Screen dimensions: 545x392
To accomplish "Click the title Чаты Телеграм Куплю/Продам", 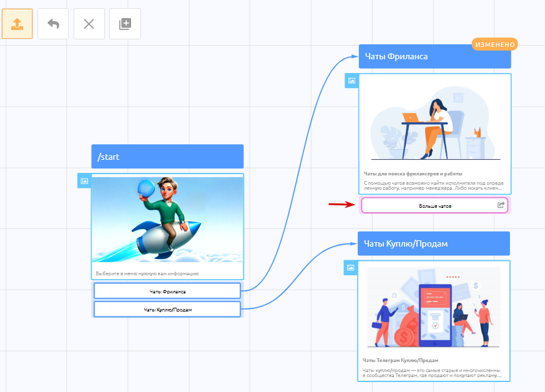I will pos(400,360).
